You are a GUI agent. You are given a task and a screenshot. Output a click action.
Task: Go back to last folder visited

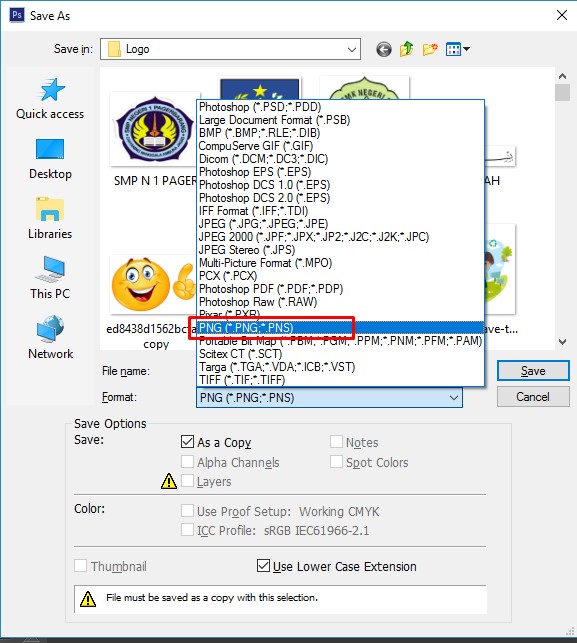[384, 50]
